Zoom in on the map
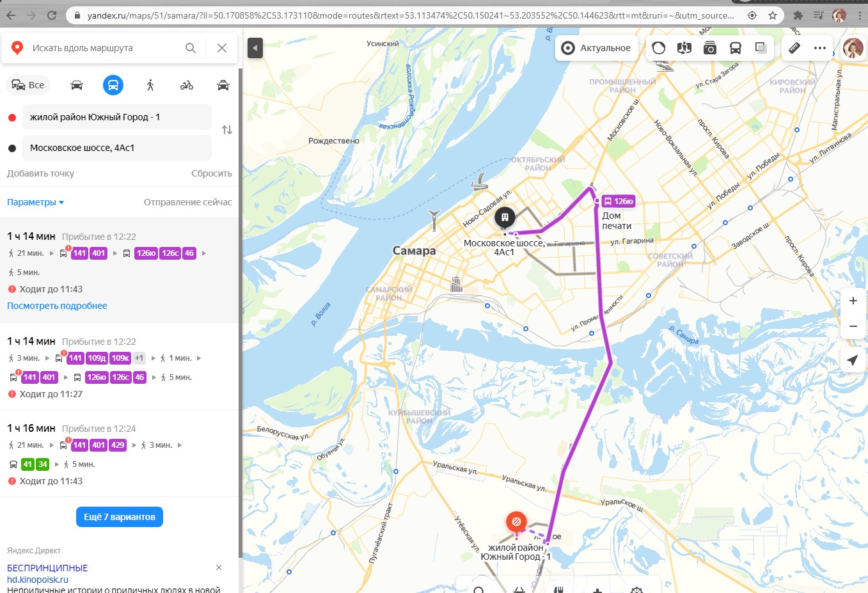This screenshot has width=868, height=593. click(x=853, y=301)
